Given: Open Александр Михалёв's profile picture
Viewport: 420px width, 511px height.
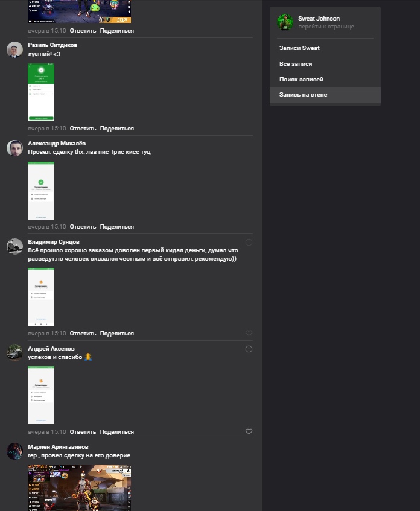Looking at the screenshot, I should (x=14, y=148).
